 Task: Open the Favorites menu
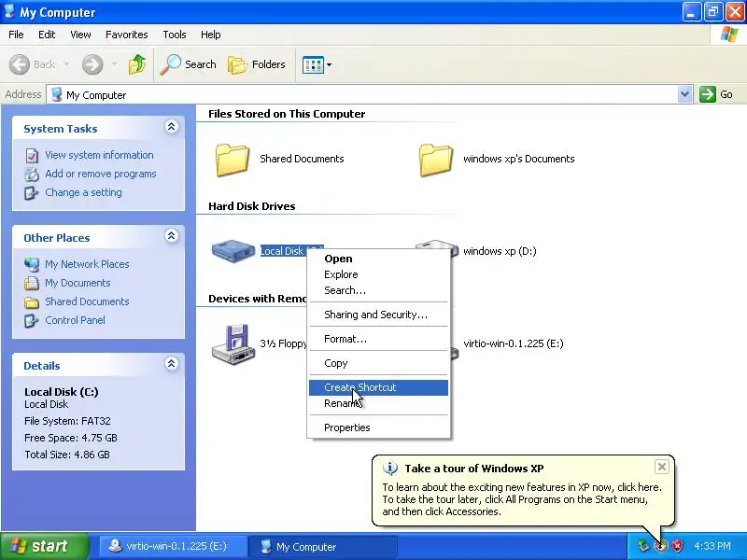(127, 35)
